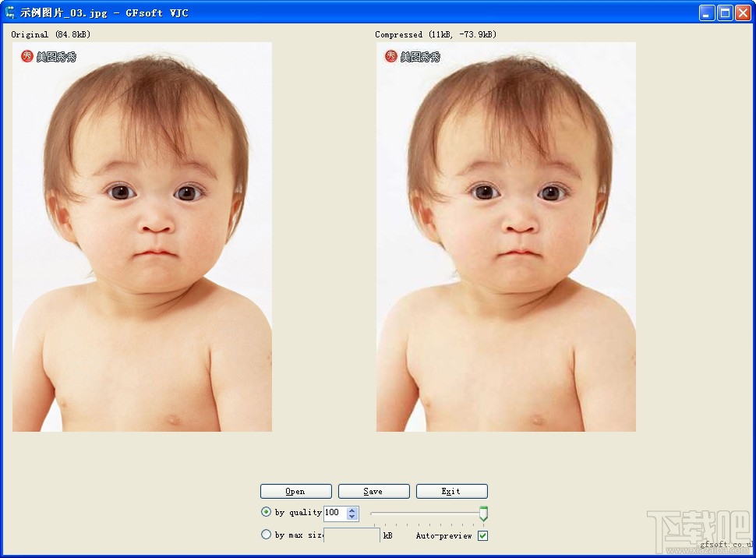The image size is (756, 558).
Task: Click the red 美图秀秀 logo on left image
Action: (x=26, y=55)
